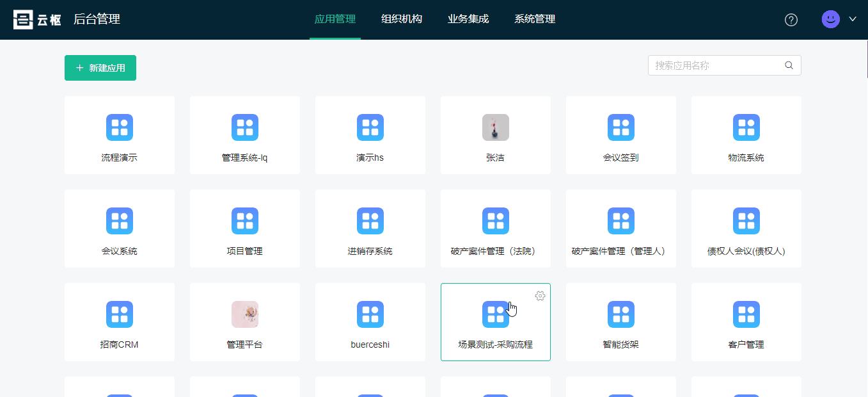868x397 pixels.
Task: Switch to the 应用管理 tab
Action: click(335, 19)
